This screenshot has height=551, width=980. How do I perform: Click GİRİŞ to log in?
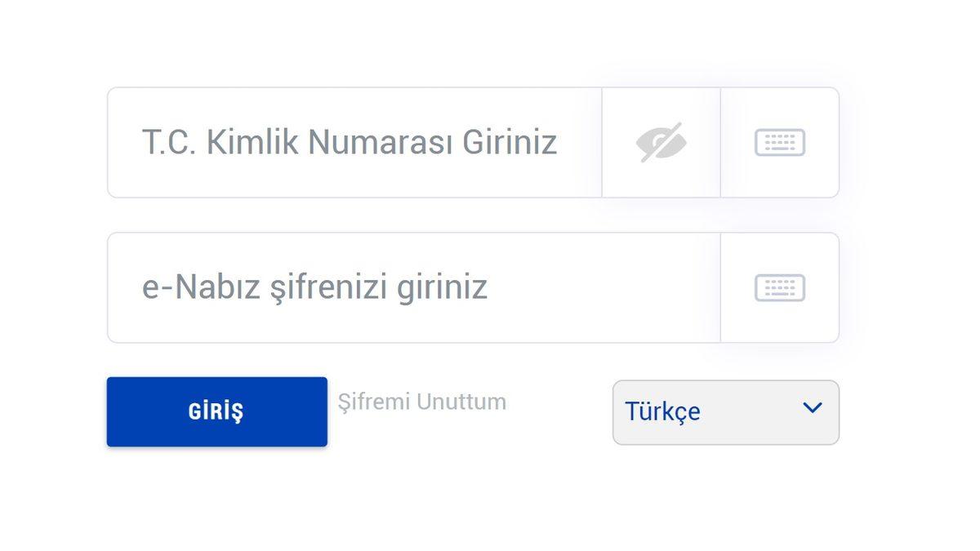click(x=216, y=411)
